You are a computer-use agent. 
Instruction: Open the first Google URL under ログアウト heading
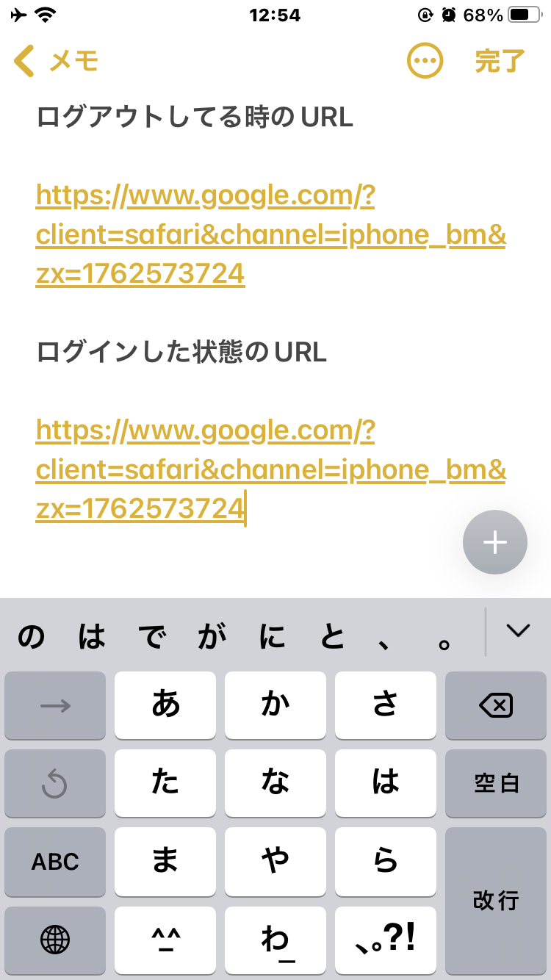(271, 234)
